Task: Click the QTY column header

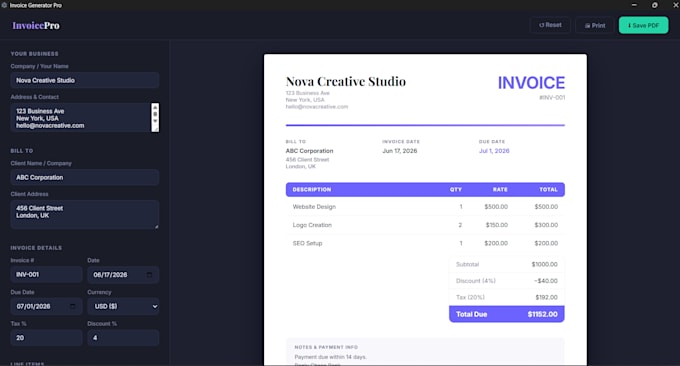Action: (456, 190)
